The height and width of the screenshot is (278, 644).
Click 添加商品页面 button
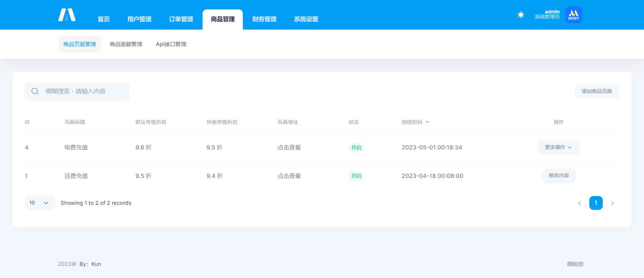click(596, 91)
